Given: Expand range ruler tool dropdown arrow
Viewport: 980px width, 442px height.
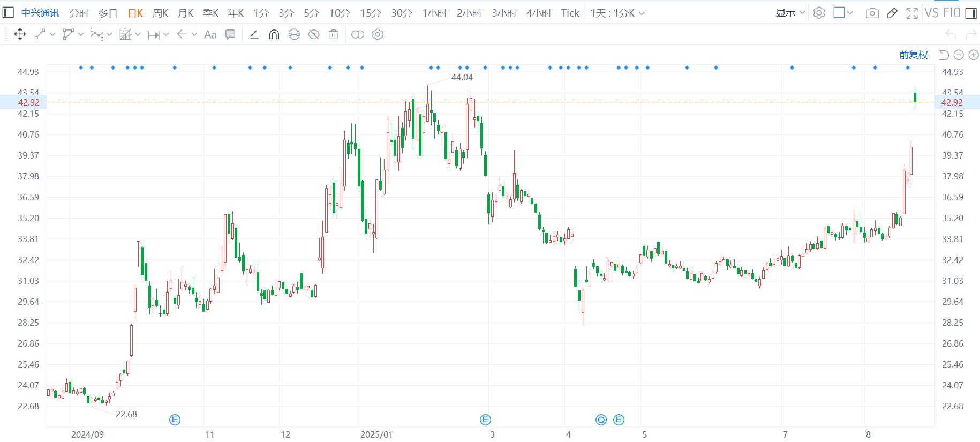Looking at the screenshot, I should (x=166, y=34).
